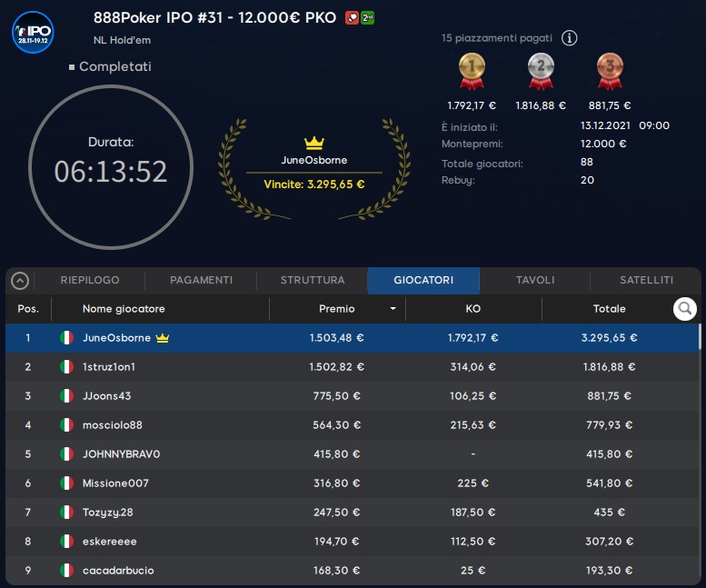The image size is (706, 588).
Task: Click the silver second-place medal
Action: [x=541, y=71]
